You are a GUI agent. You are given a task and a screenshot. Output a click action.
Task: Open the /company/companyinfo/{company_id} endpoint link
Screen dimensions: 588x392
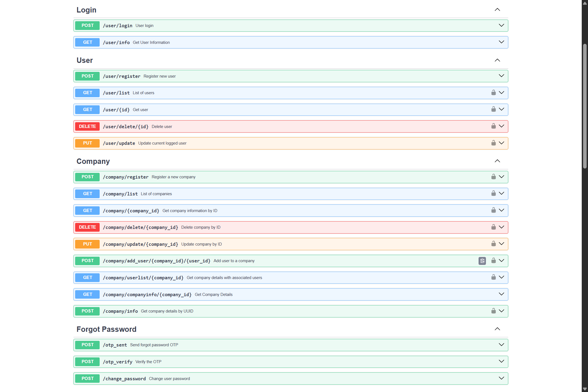point(147,295)
